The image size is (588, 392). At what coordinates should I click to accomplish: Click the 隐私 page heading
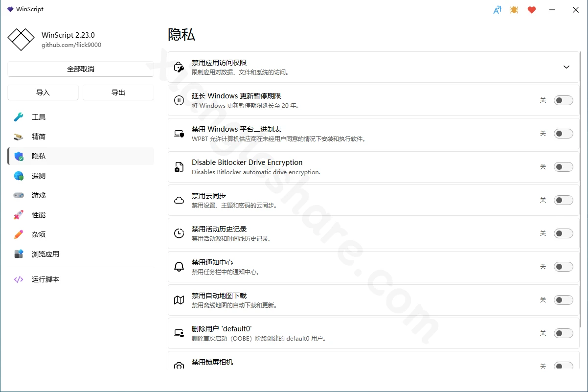[x=181, y=34]
